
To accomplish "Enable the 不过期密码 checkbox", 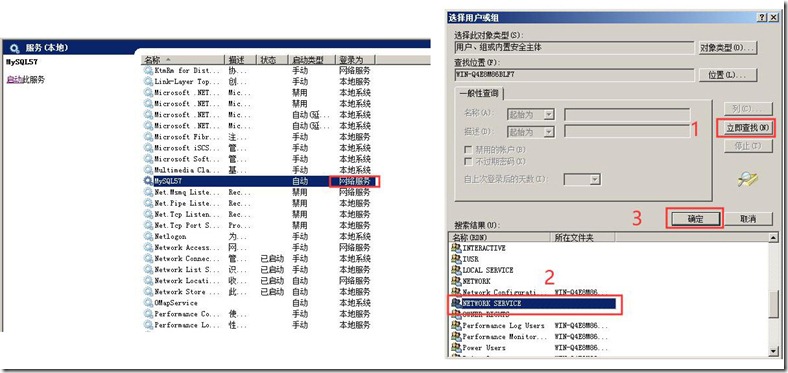I will coord(468,161).
